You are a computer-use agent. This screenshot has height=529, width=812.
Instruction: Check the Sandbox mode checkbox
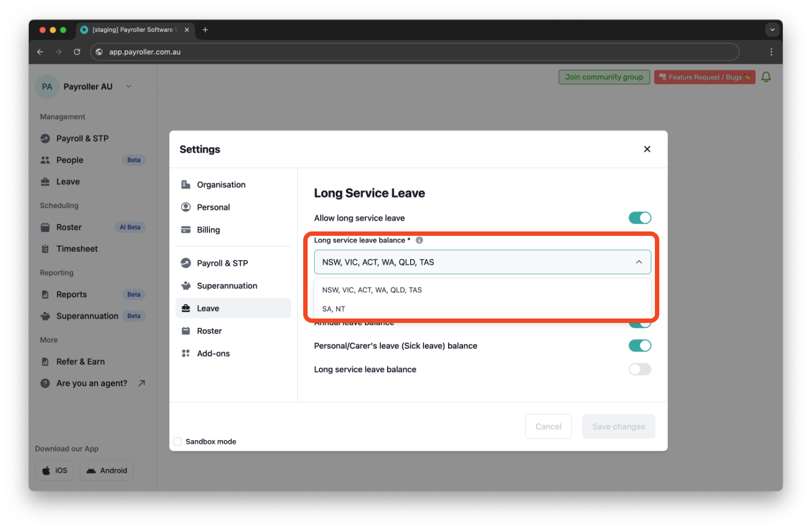click(x=178, y=441)
